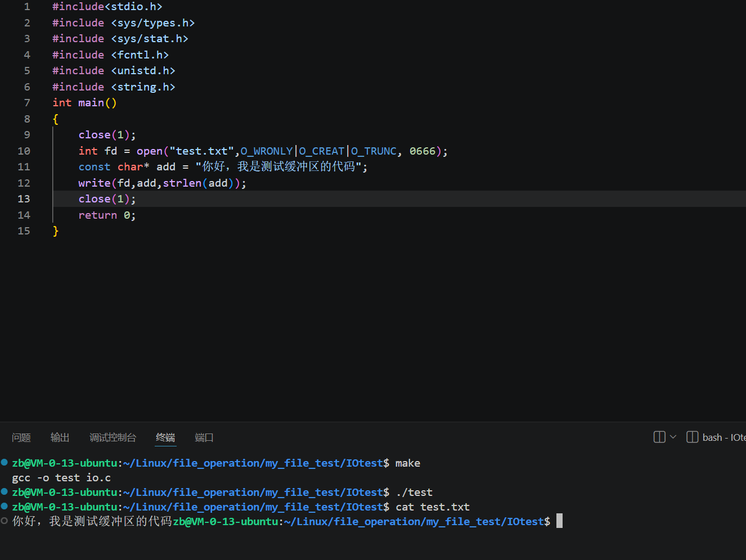The width and height of the screenshot is (746, 560).
Task: Open the 问题 panel tab
Action: point(21,437)
